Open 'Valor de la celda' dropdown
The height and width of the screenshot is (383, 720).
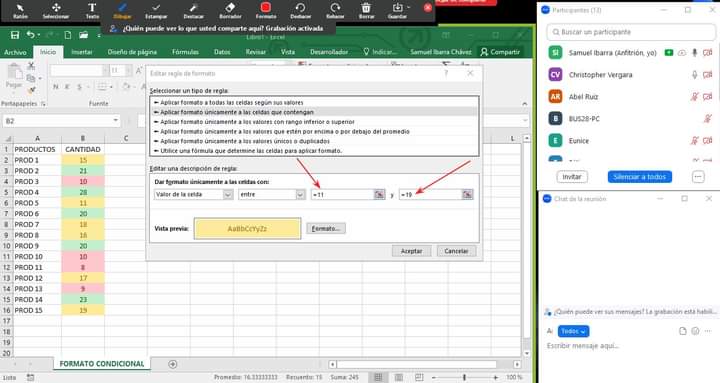click(x=228, y=195)
